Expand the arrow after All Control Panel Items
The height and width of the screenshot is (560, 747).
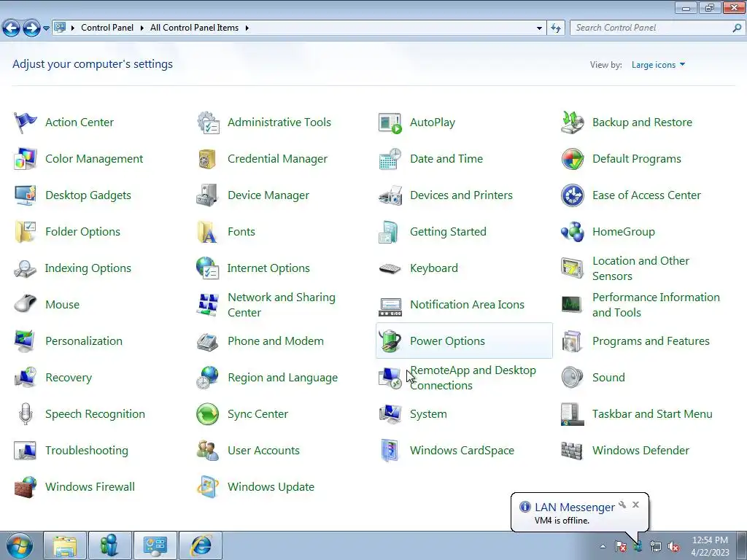pos(247,28)
